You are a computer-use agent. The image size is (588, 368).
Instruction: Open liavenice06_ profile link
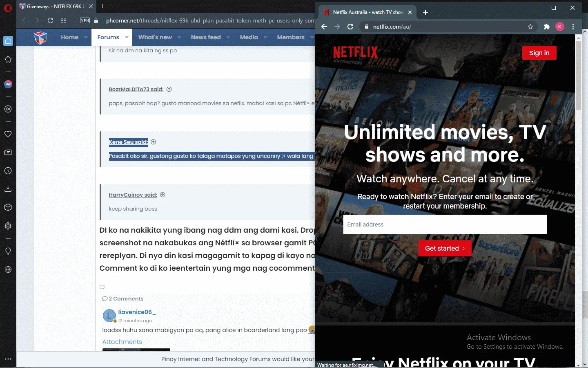137,312
